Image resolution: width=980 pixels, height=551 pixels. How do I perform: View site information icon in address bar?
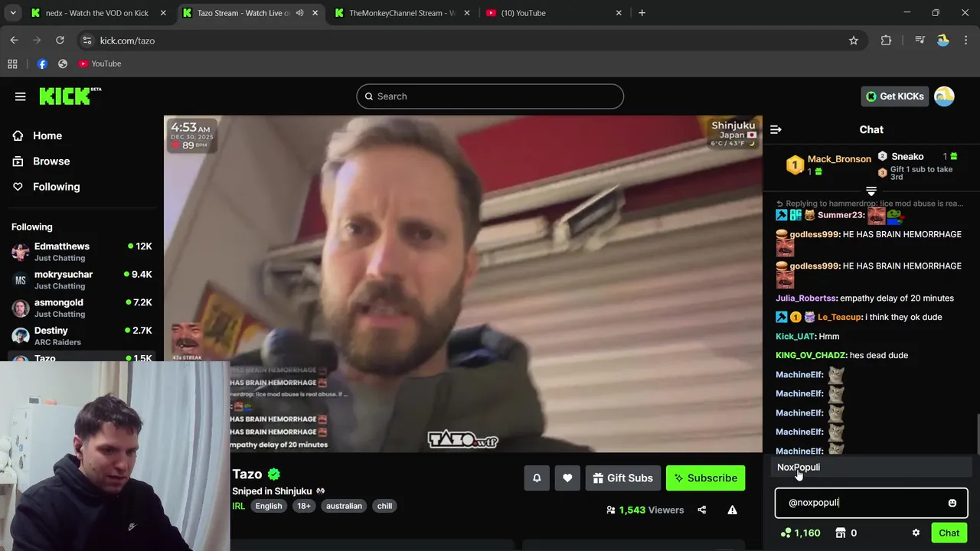87,41
